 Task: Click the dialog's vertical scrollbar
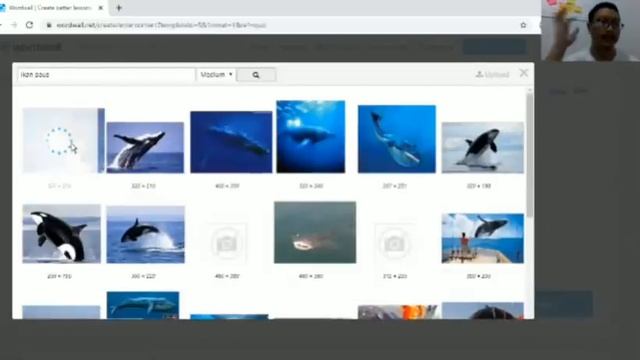(530, 155)
